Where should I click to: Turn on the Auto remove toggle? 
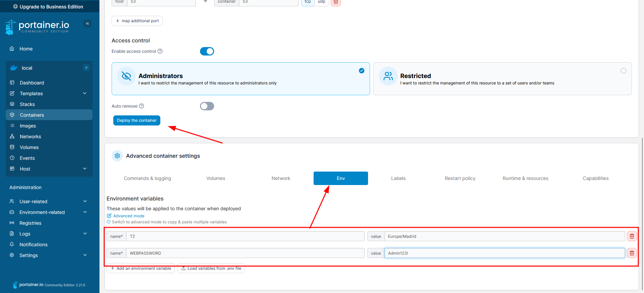click(x=207, y=106)
